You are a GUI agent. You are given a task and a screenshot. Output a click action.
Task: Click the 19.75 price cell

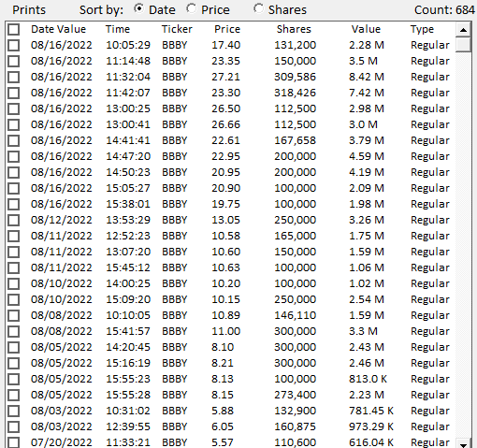pos(225,204)
